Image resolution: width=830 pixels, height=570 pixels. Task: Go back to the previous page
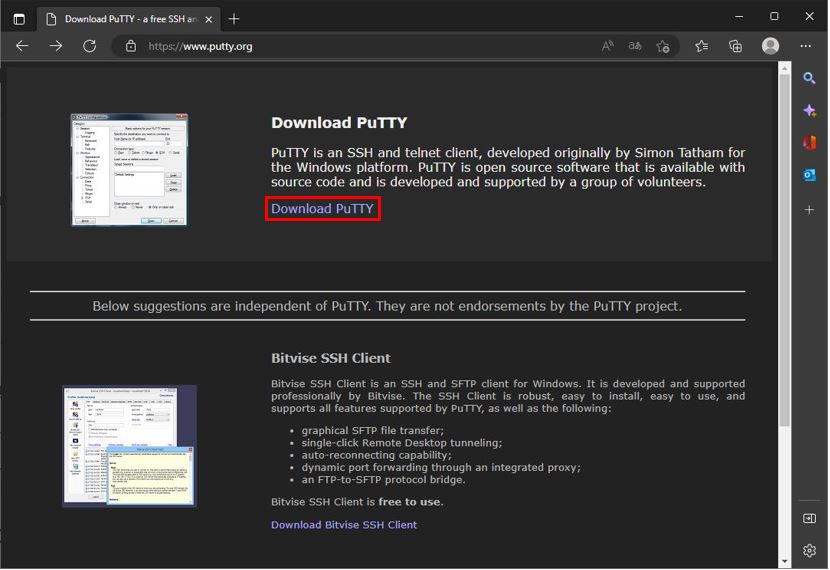[22, 46]
